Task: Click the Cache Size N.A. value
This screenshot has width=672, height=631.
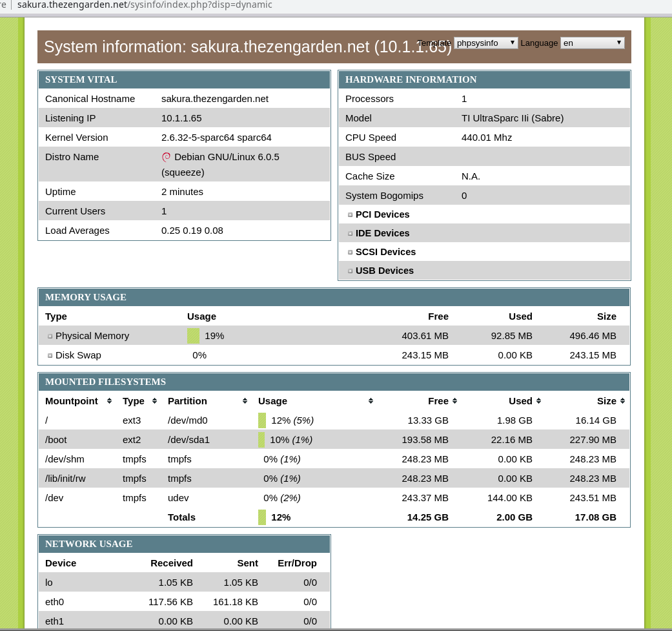Action: [471, 176]
